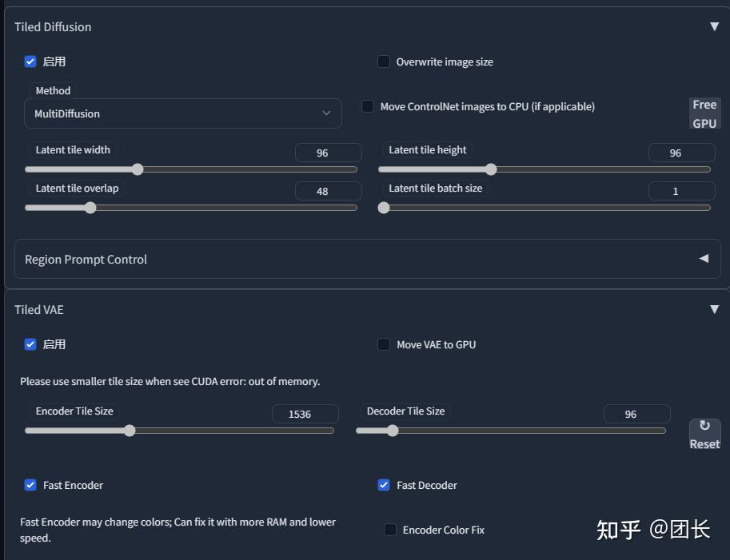Click the Decoder Tile Size slider handle
Viewport: 730px width, 560px height.
(392, 431)
